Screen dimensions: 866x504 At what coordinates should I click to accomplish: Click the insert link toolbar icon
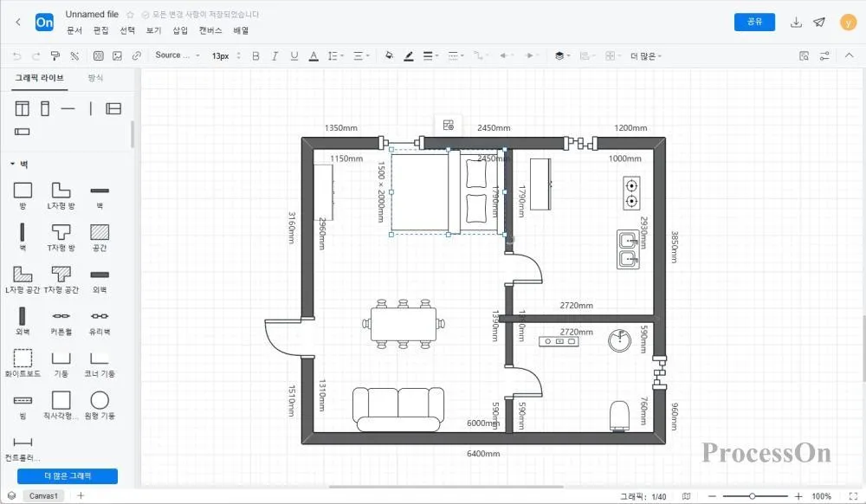coord(137,55)
